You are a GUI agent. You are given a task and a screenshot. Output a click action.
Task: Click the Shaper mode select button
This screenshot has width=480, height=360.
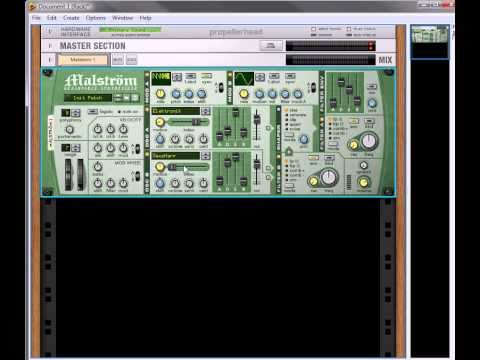[289, 135]
